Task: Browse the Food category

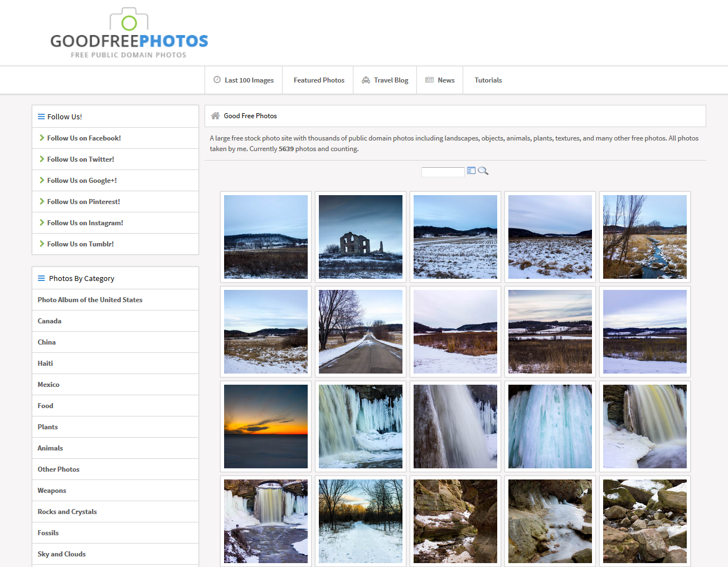Action: (115, 406)
